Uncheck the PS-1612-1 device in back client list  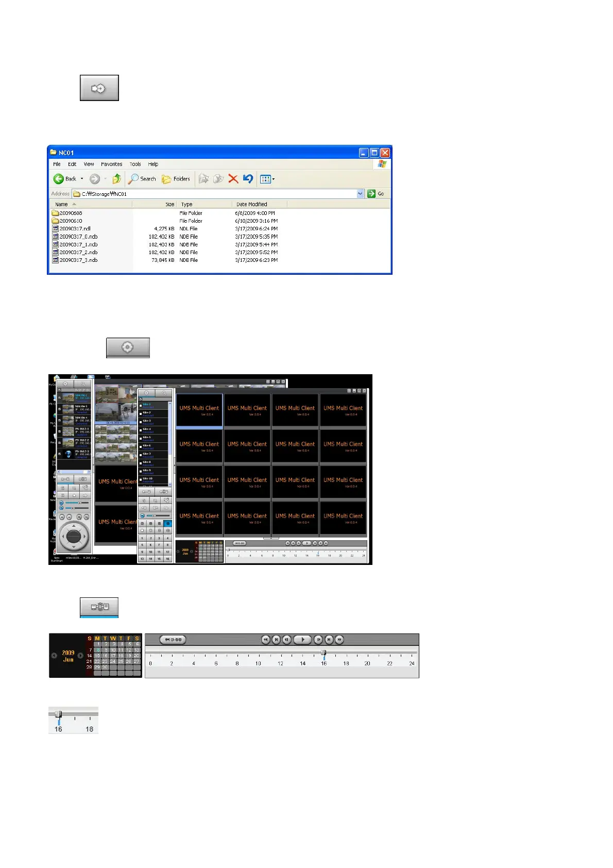tap(59, 431)
